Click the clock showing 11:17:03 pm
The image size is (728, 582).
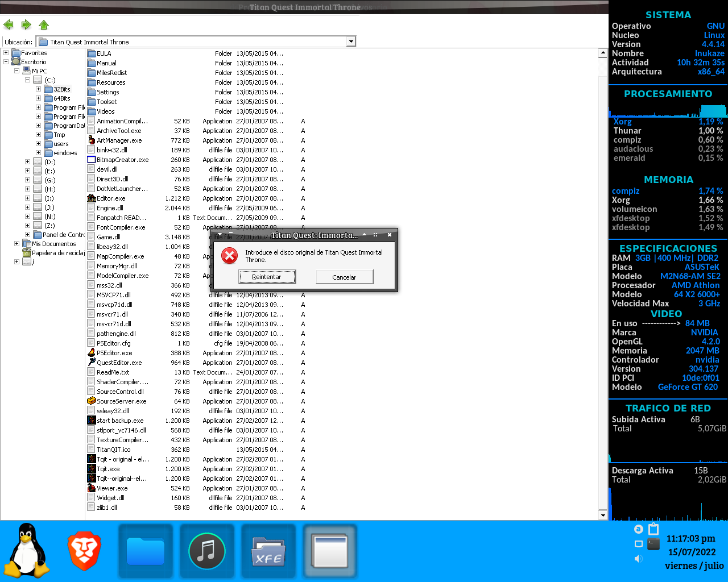click(x=691, y=538)
